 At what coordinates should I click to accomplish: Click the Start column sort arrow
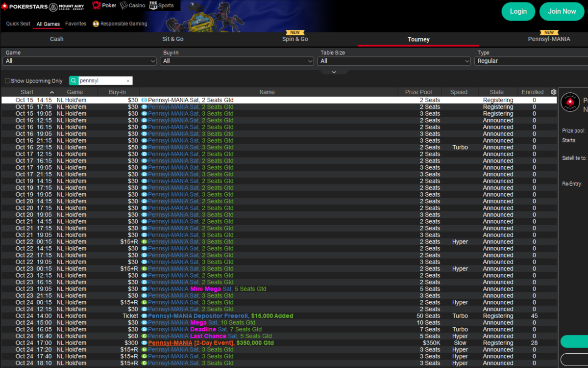click(x=52, y=92)
